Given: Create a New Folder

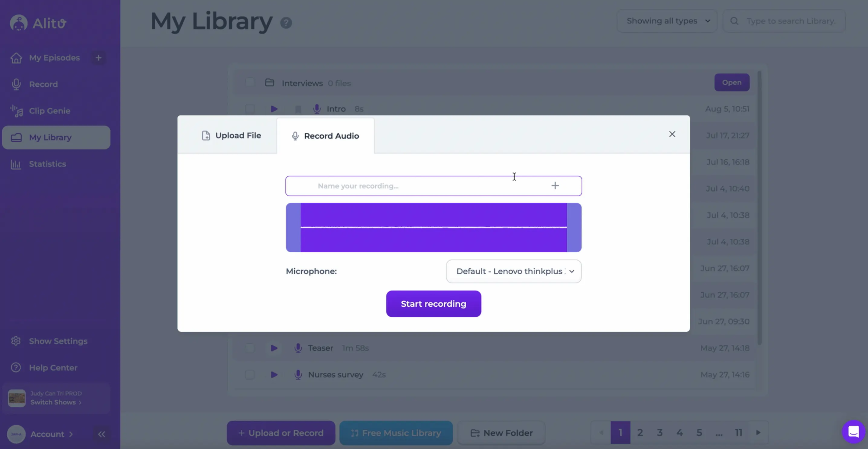Looking at the screenshot, I should (x=501, y=433).
